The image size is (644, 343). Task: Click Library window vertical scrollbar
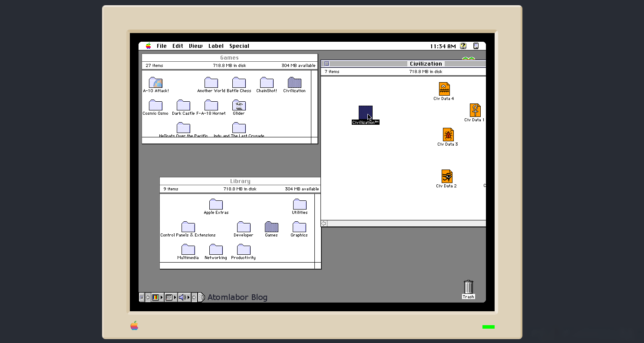[317, 228]
